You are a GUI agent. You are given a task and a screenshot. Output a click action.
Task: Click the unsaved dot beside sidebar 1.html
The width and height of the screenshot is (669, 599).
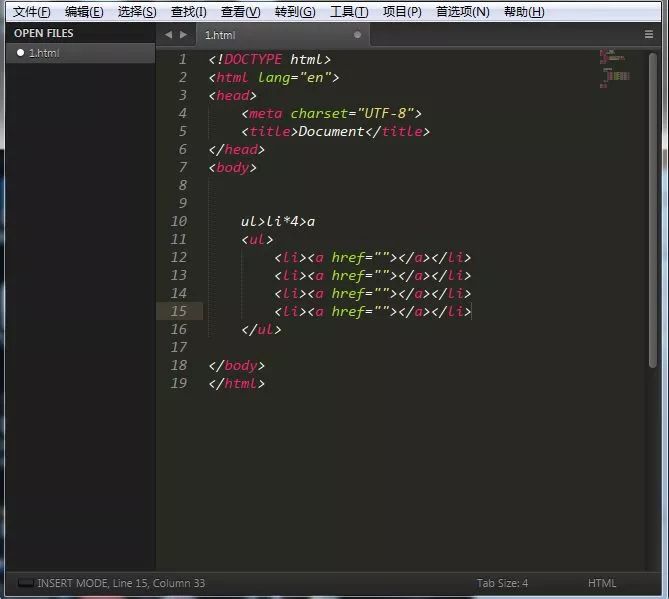pyautogui.click(x=20, y=53)
